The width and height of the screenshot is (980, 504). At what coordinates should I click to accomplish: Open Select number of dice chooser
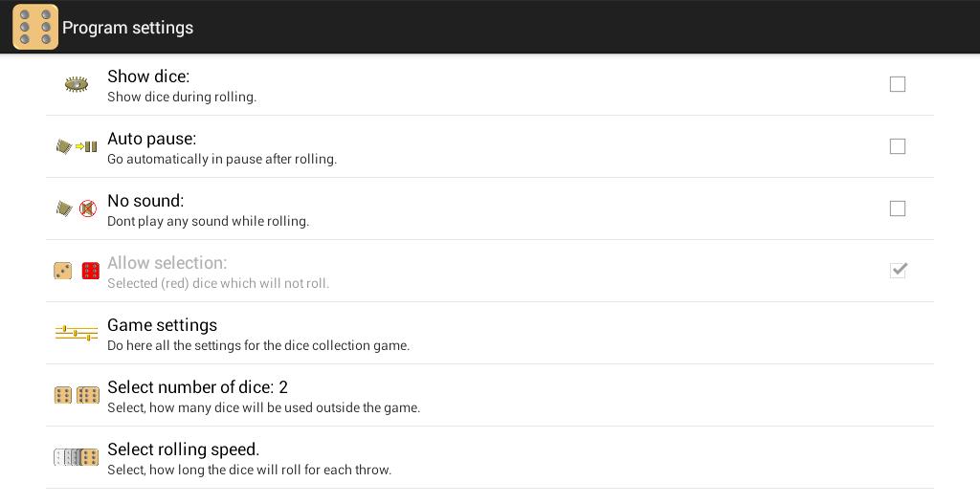click(197, 387)
